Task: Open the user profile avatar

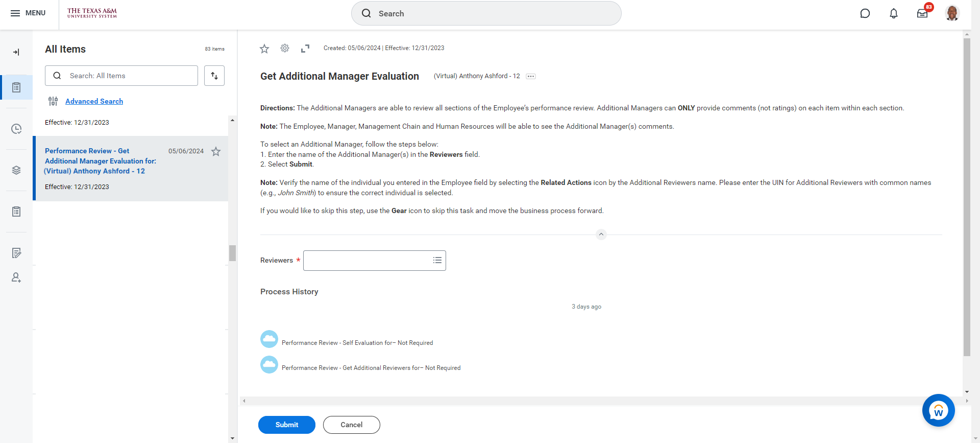Action: [952, 13]
